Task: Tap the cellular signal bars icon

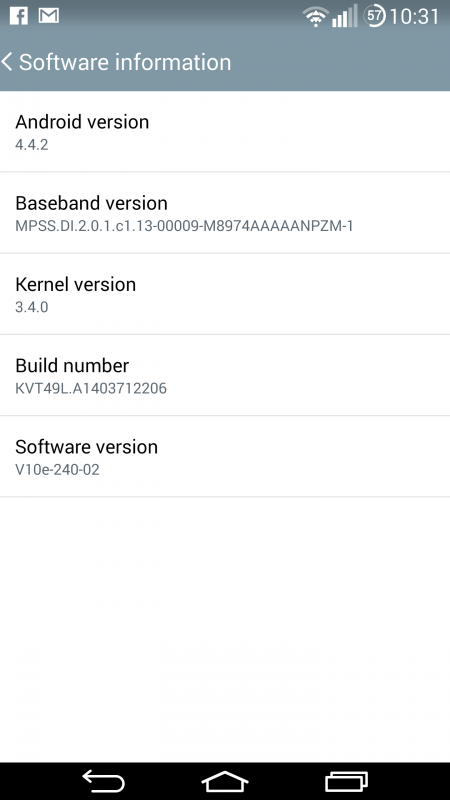Action: (344, 16)
